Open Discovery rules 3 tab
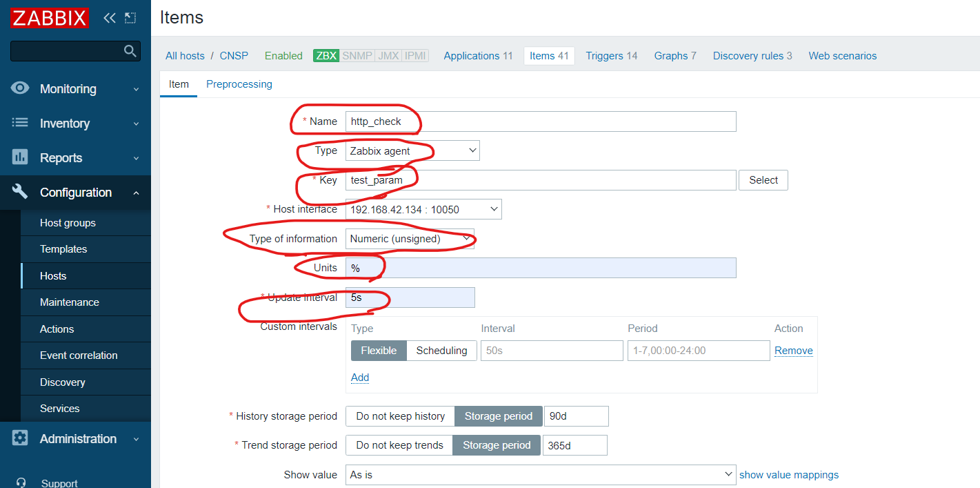 click(x=752, y=56)
